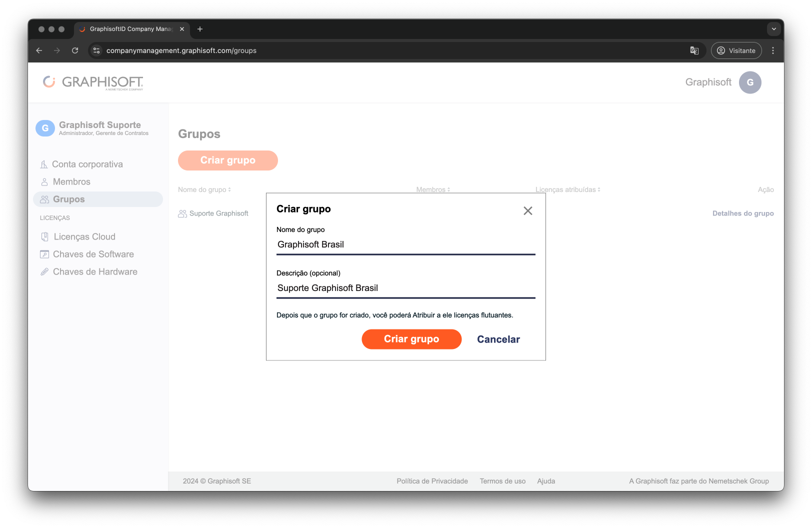Viewport: 812px width, 528px height.
Task: Click the address bar URL
Action: pos(181,50)
